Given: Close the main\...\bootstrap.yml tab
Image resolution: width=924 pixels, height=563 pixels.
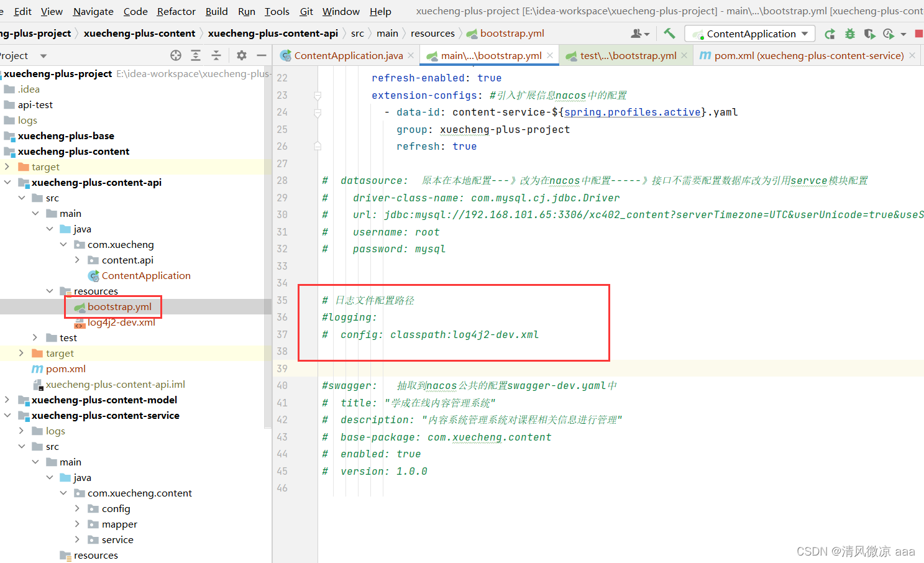Looking at the screenshot, I should pos(550,55).
